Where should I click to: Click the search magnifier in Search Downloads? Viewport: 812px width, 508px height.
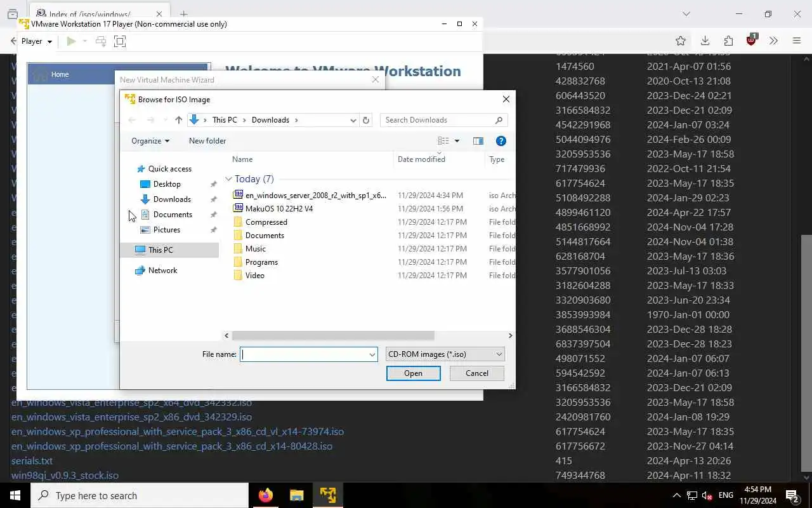pos(499,120)
